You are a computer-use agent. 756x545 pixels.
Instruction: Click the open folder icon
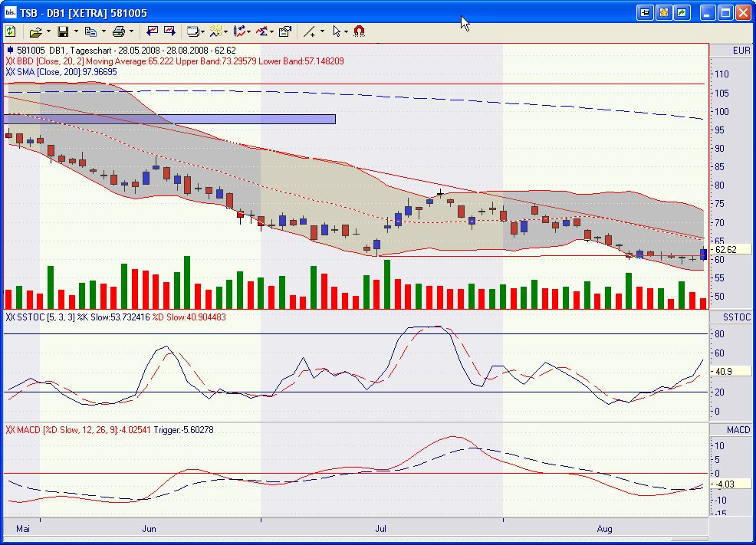tap(35, 31)
